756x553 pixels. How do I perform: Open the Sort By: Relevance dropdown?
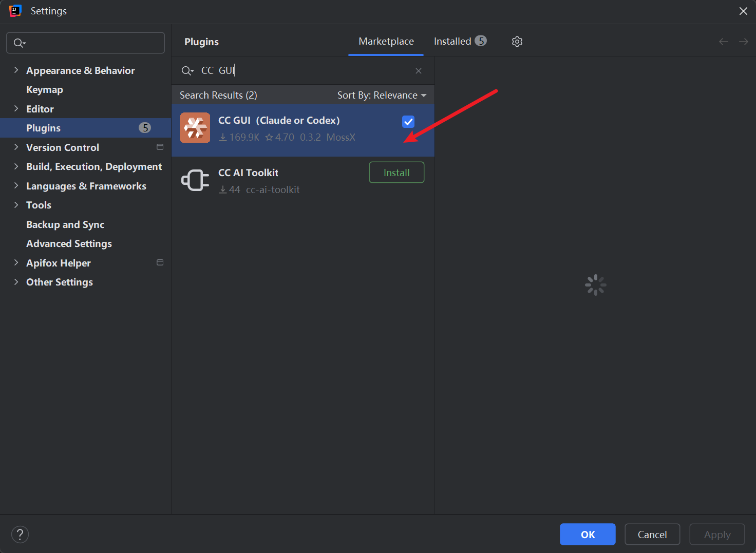click(x=382, y=96)
